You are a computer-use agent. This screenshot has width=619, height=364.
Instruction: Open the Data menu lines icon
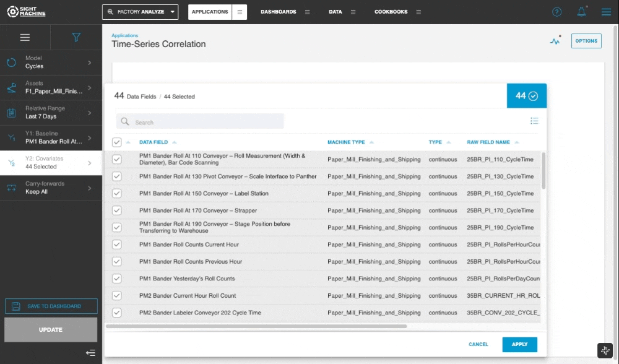(353, 12)
